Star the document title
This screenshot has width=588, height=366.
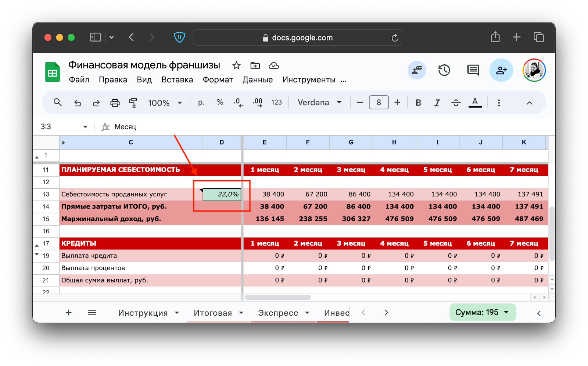pyautogui.click(x=236, y=66)
